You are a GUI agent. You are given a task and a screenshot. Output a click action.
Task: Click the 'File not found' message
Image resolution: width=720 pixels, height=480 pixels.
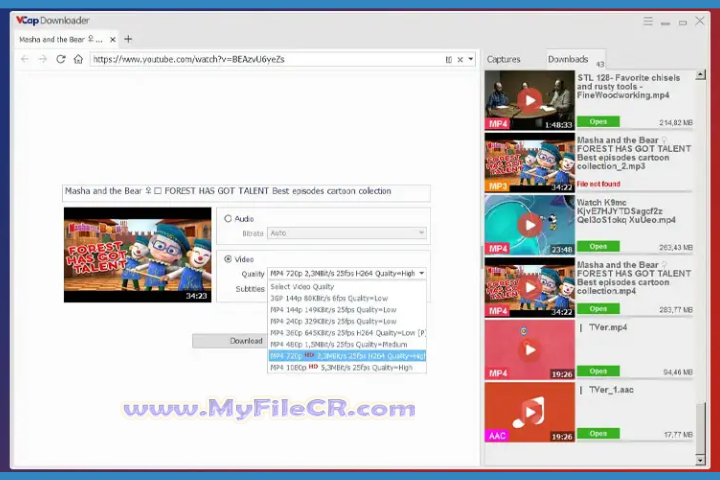tap(598, 184)
